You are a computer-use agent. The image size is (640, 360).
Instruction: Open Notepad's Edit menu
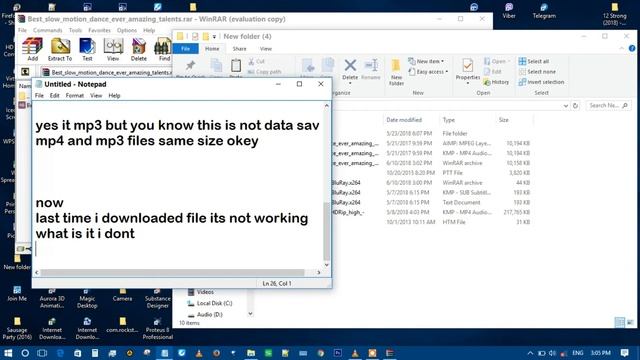pyautogui.click(x=55, y=96)
